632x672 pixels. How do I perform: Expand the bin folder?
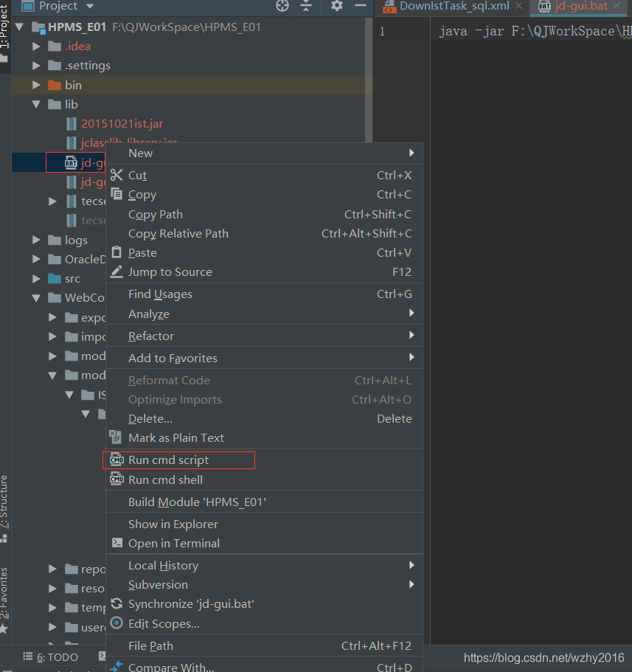36,86
